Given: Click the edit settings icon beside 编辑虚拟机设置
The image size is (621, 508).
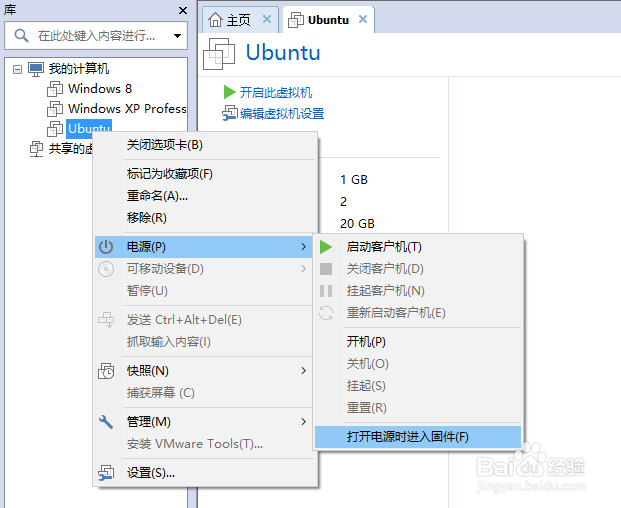Looking at the screenshot, I should [229, 114].
